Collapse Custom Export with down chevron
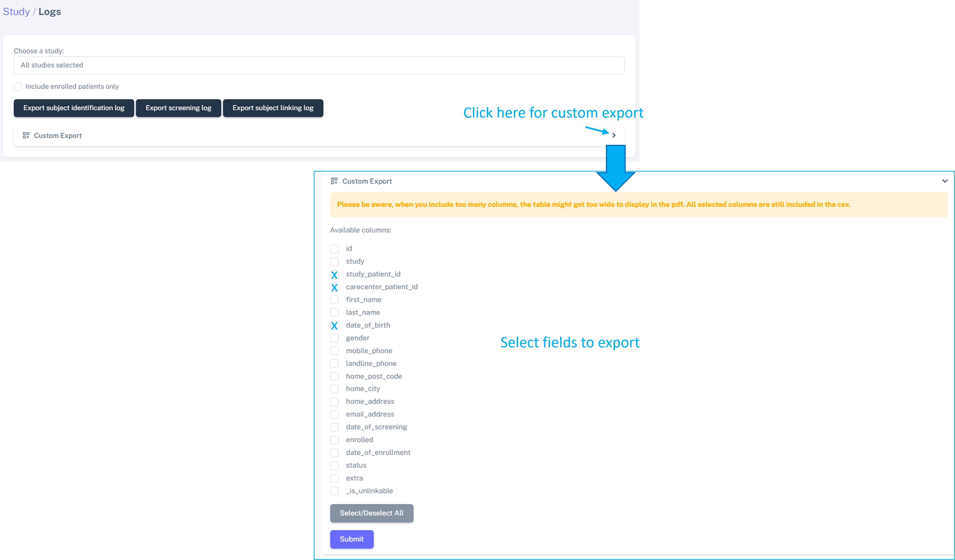 click(945, 181)
